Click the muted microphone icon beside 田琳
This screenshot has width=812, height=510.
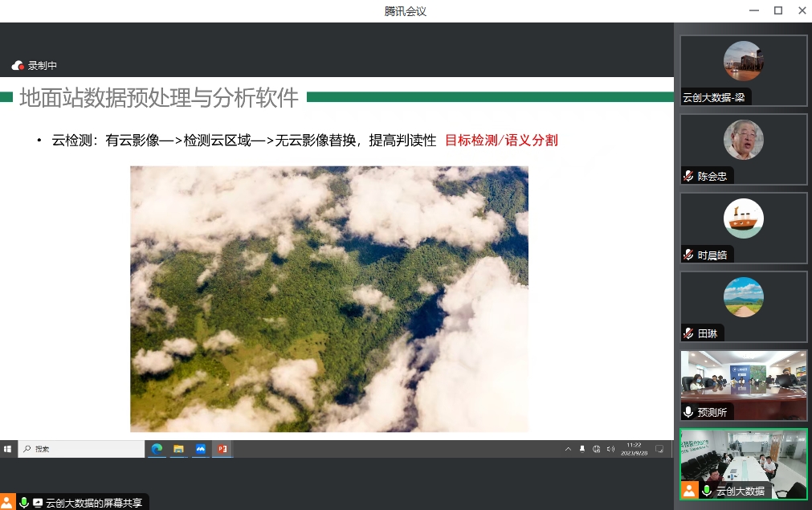(x=688, y=333)
